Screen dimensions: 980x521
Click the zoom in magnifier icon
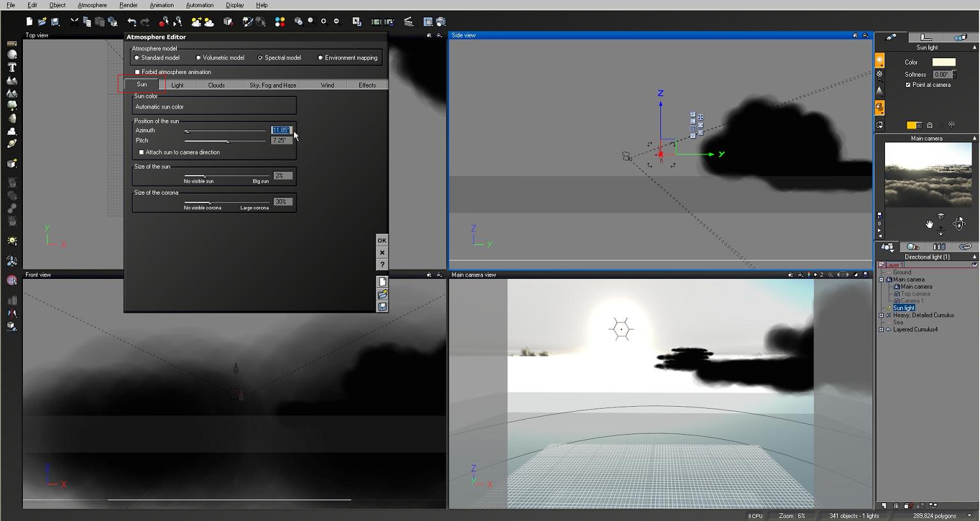click(x=323, y=22)
